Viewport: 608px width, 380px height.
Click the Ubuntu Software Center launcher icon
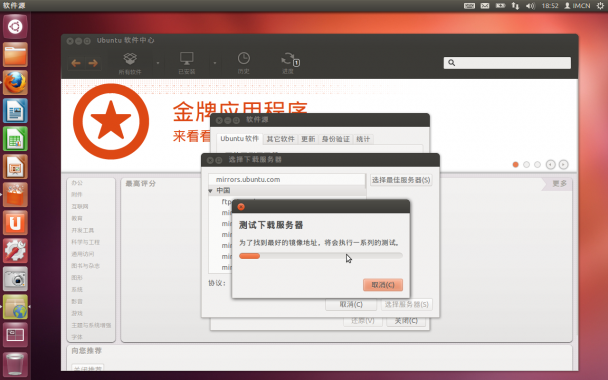(15, 195)
